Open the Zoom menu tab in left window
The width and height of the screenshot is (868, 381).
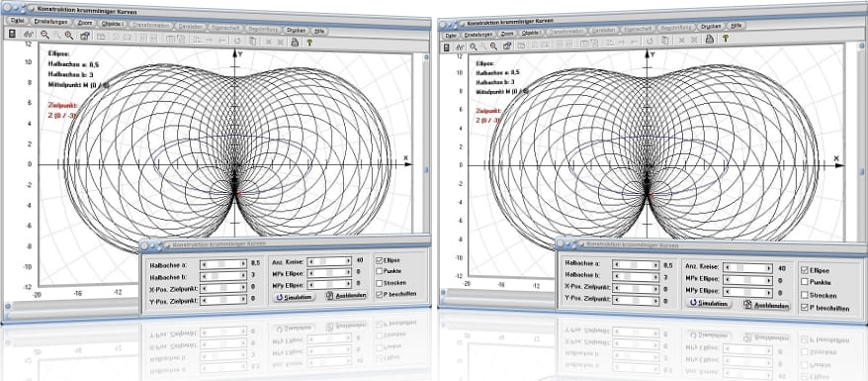[x=86, y=23]
